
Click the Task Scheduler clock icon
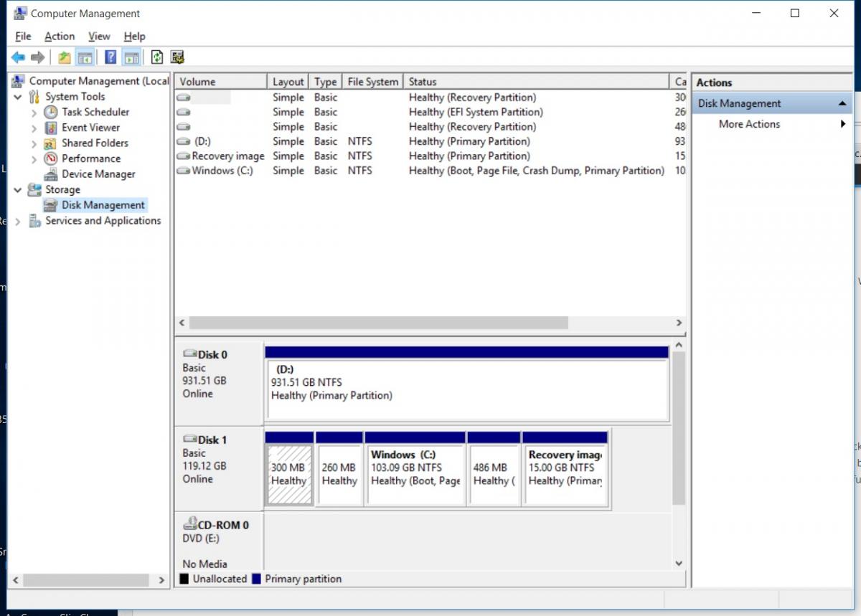point(51,112)
